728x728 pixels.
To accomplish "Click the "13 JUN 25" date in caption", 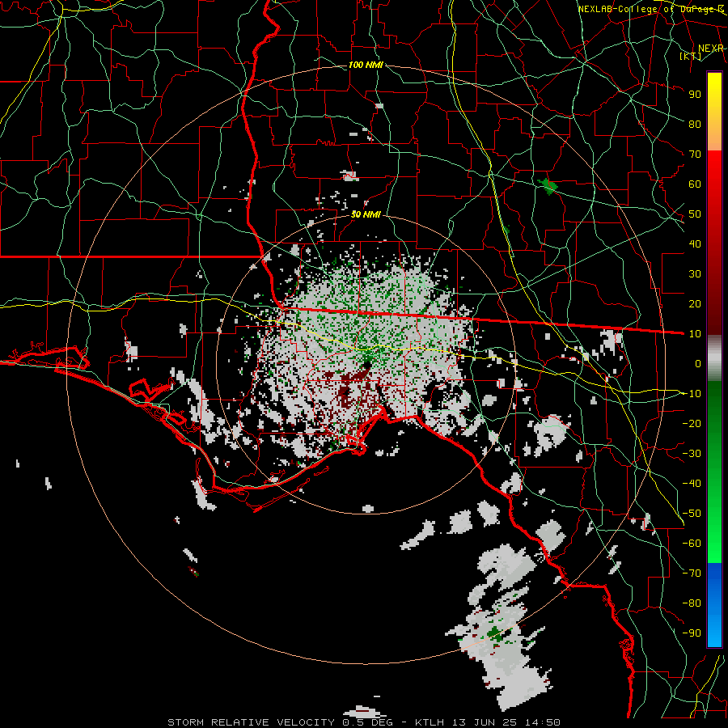I will tap(485, 722).
